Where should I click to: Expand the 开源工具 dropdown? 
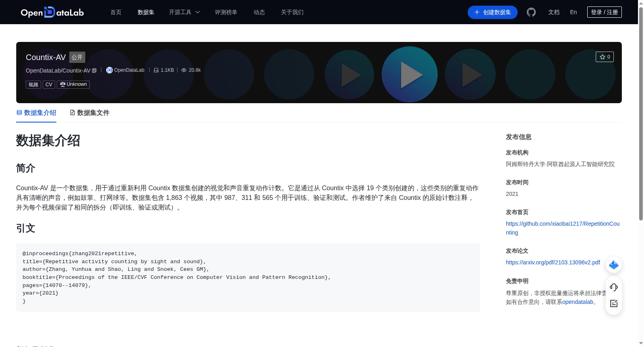[x=184, y=12]
